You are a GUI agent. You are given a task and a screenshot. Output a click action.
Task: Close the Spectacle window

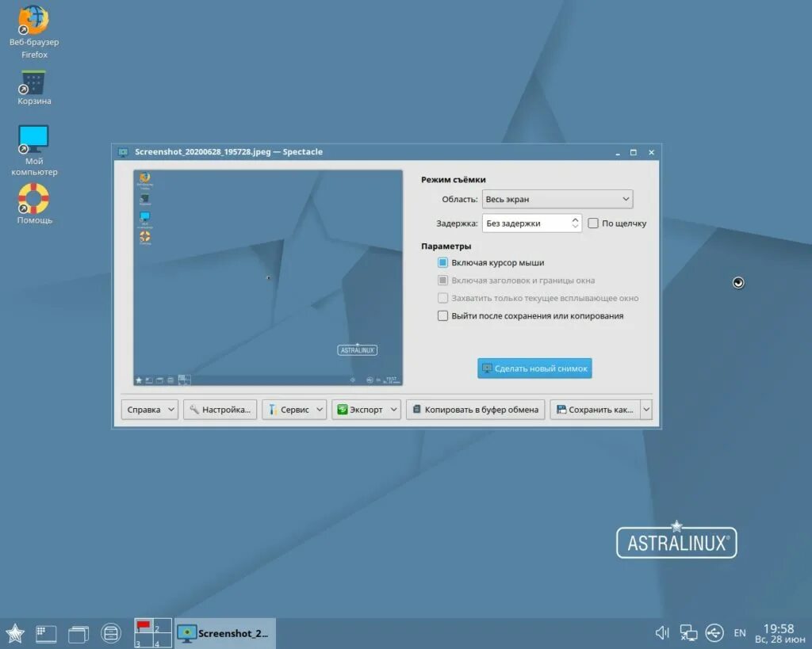(x=652, y=152)
